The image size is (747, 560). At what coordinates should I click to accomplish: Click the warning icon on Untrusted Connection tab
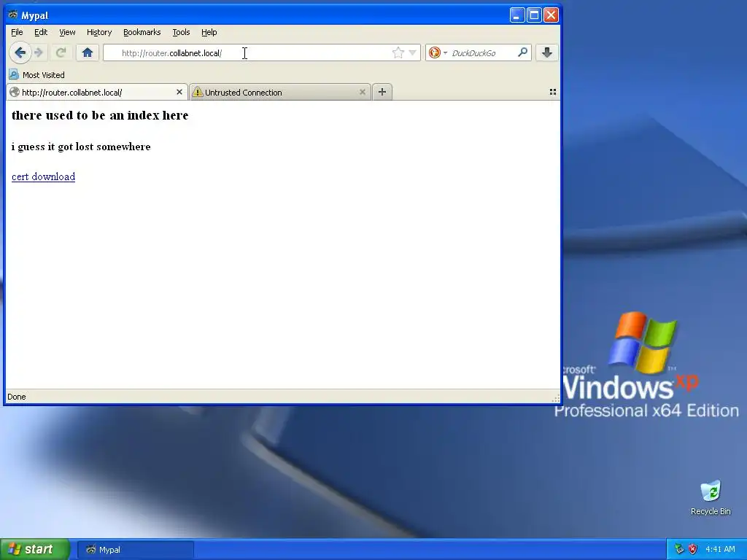[x=197, y=93]
